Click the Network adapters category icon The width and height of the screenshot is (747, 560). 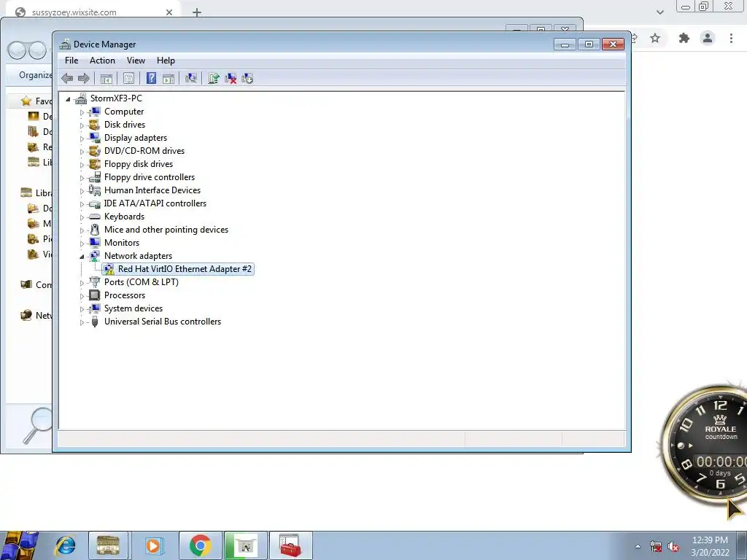tap(95, 256)
